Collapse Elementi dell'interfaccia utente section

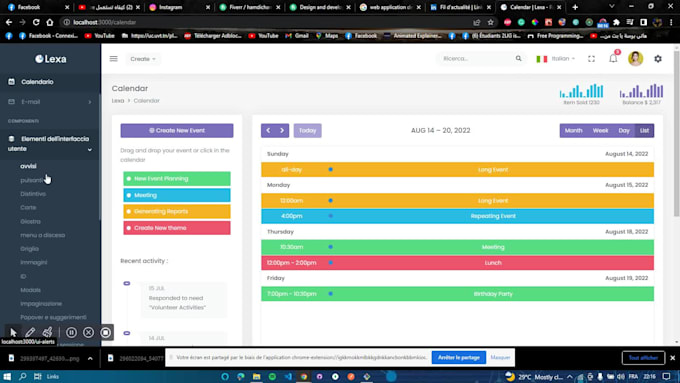pos(50,144)
